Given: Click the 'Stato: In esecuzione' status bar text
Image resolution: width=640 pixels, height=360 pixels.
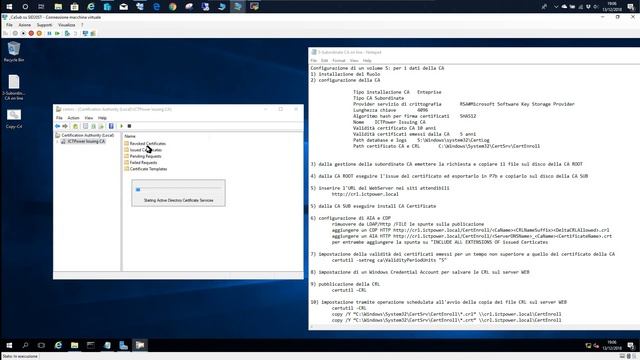Looking at the screenshot, I should (x=20, y=356).
